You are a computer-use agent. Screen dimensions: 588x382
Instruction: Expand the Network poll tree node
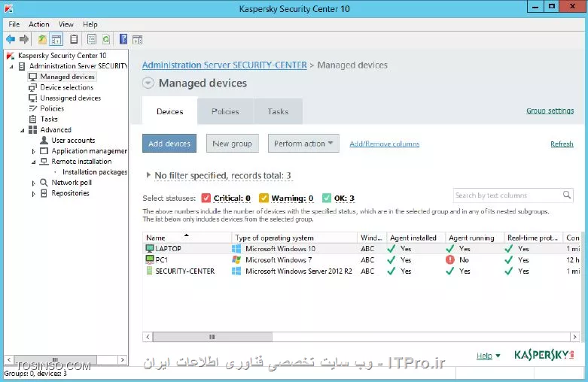(x=33, y=183)
